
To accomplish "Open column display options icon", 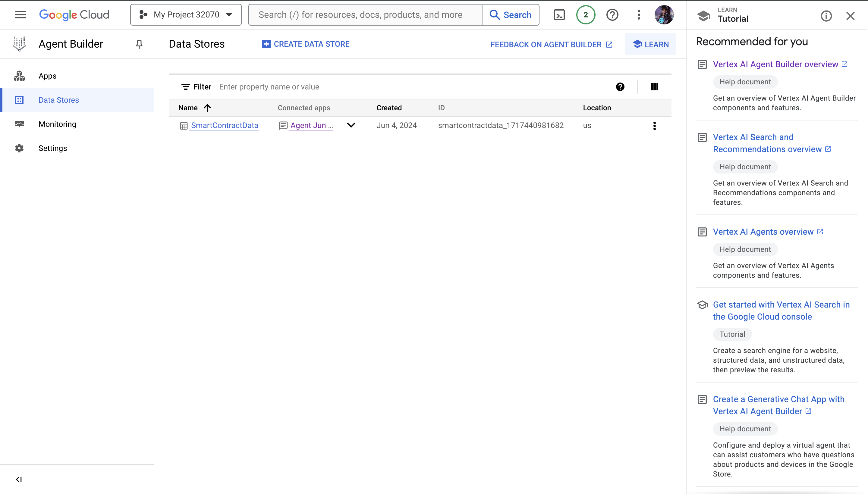I will (654, 87).
